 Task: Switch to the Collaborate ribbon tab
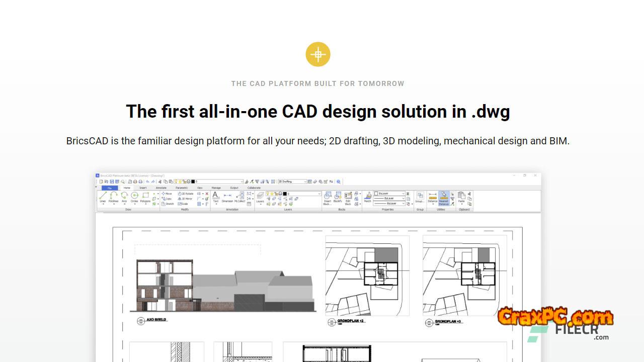(254, 188)
